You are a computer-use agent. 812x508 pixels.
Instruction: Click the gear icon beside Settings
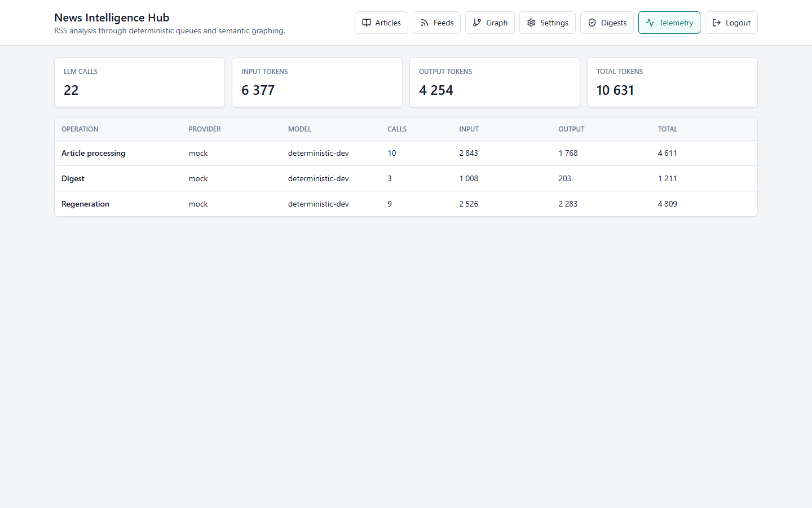click(x=531, y=23)
